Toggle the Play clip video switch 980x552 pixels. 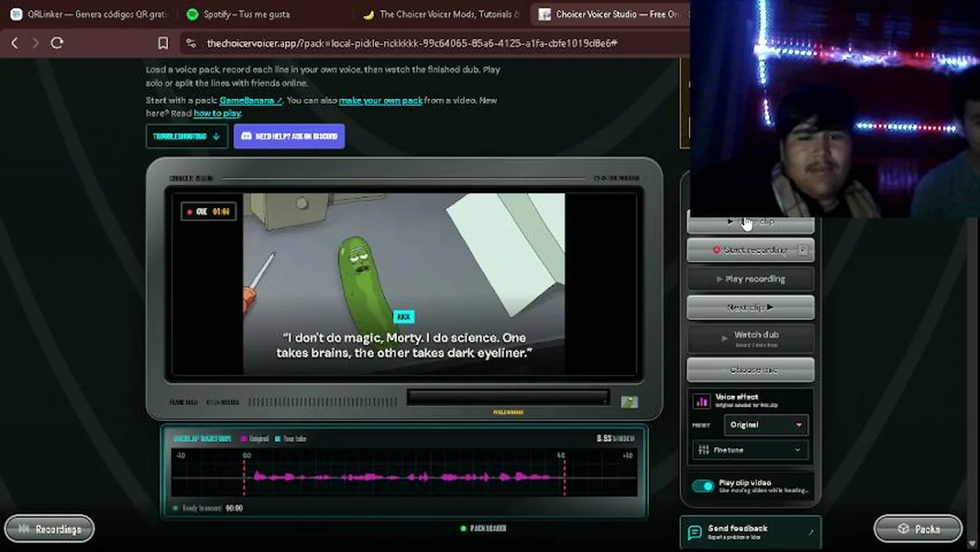click(x=702, y=486)
